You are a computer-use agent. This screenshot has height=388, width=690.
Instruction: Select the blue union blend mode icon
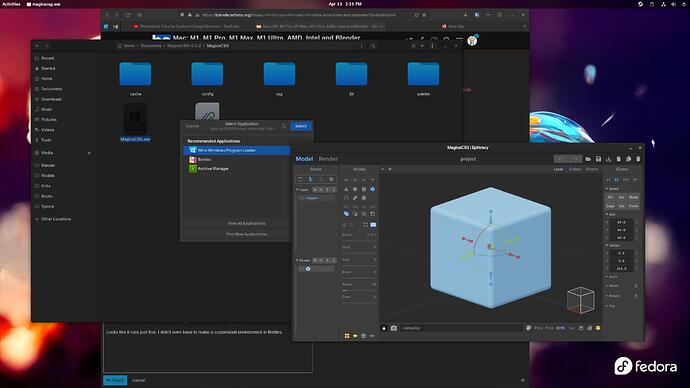coord(346,214)
